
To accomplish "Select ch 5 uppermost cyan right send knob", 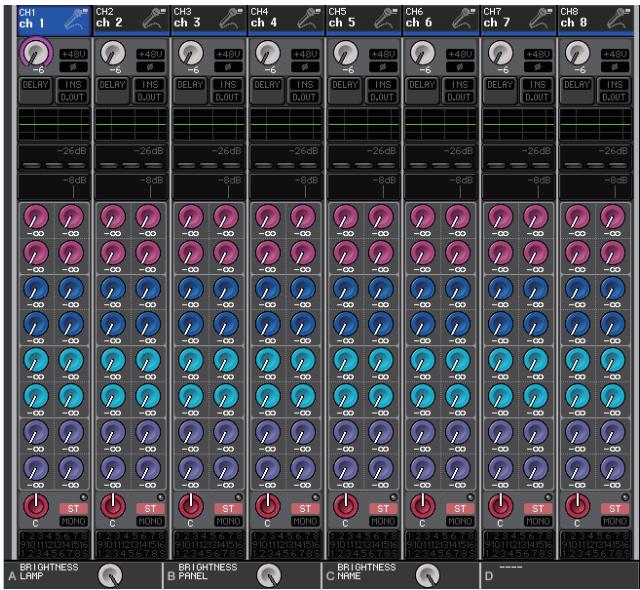I will pyautogui.click(x=380, y=360).
